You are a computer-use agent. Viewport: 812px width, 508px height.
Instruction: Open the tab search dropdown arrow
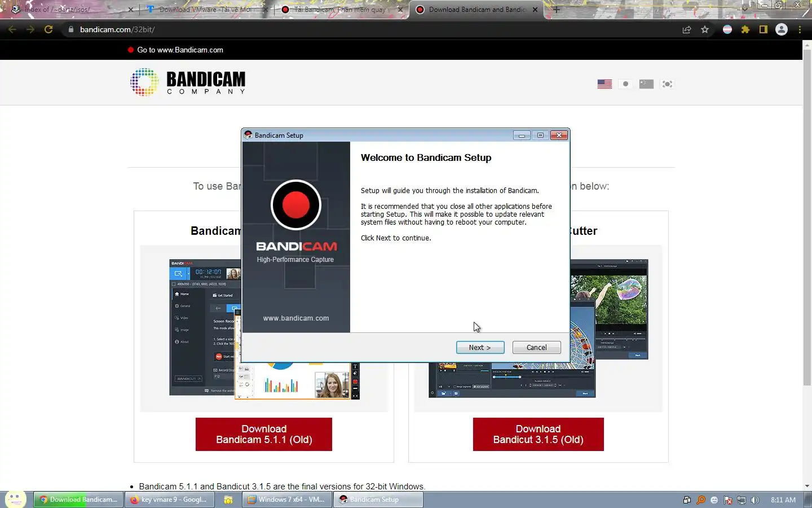744,8
